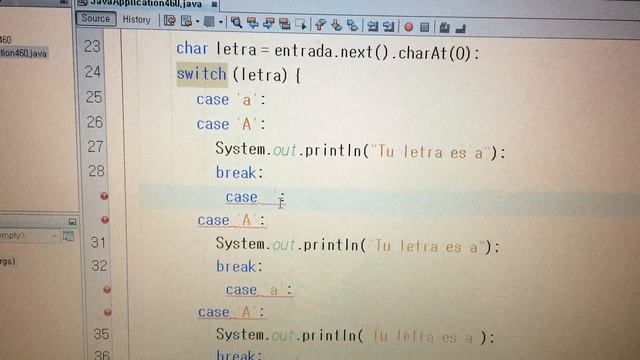Go to Find Next Occurrence icon
This screenshot has width=640, height=360.
pos(268,23)
